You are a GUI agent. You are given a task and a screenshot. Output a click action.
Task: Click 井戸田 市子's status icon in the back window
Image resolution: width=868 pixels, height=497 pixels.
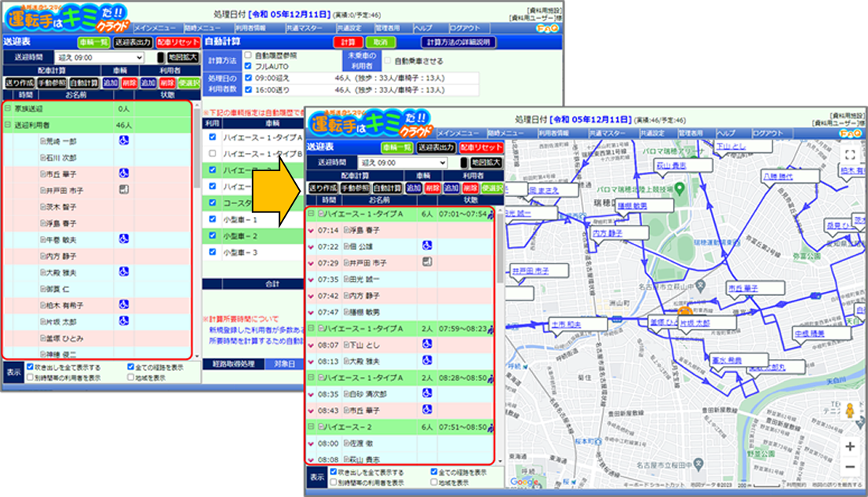[123, 190]
